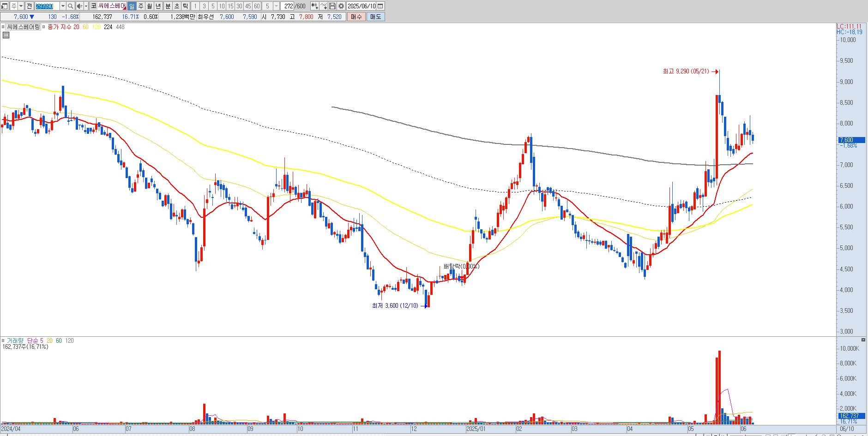Viewport: 868px width, 436px height.
Task: Switch chart to 틱 tick period
Action: pos(185,6)
